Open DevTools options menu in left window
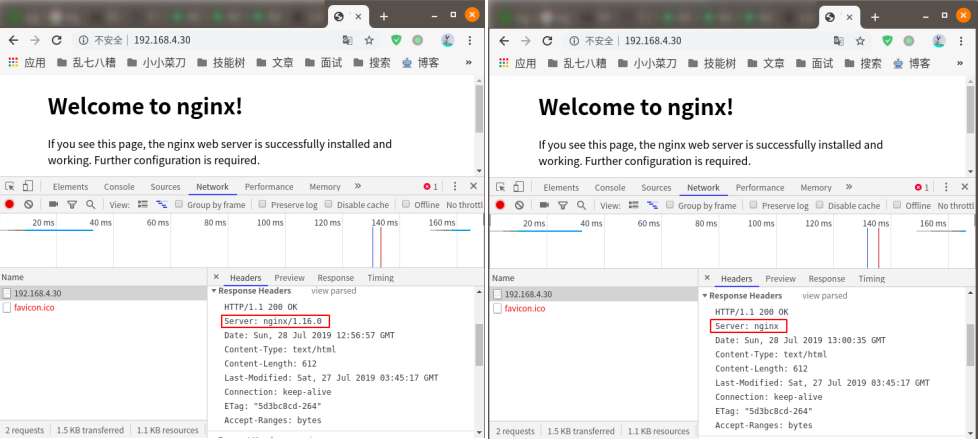The image size is (978, 446). point(455,186)
